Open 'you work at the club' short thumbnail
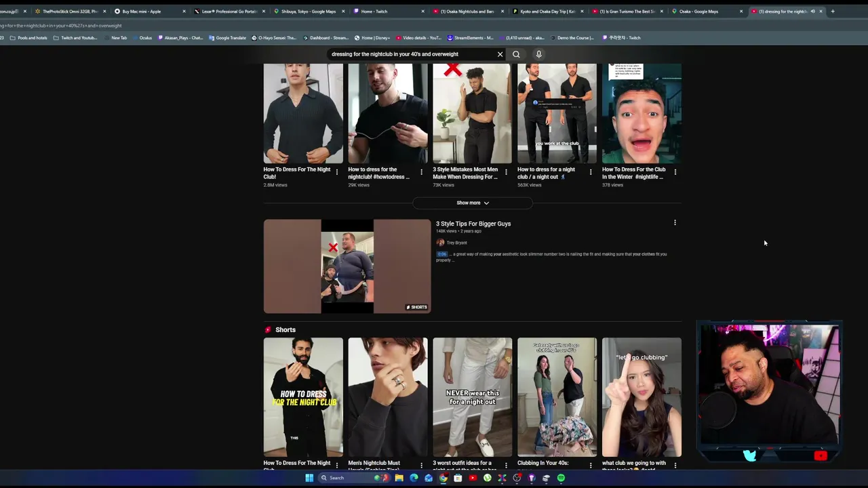 [x=557, y=113]
